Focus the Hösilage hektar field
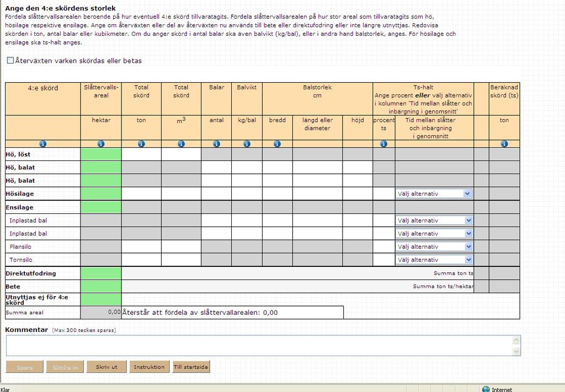The height and width of the screenshot is (392, 565). point(101,194)
